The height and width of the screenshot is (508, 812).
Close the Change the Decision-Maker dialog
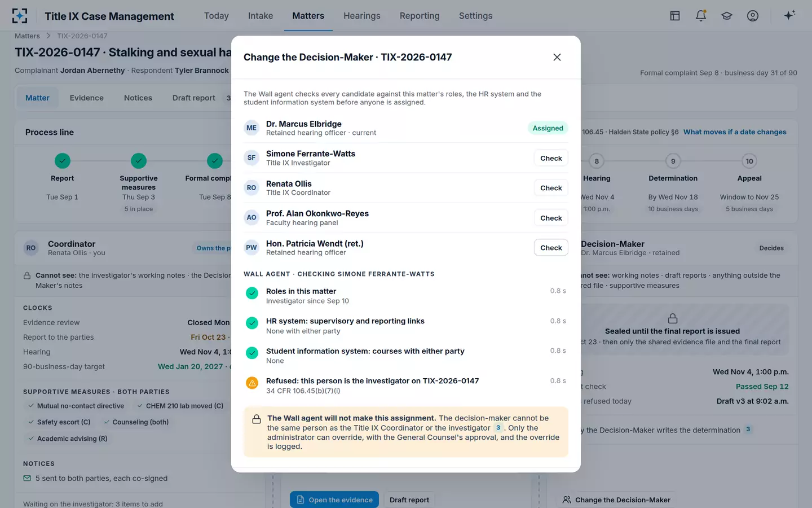click(557, 57)
